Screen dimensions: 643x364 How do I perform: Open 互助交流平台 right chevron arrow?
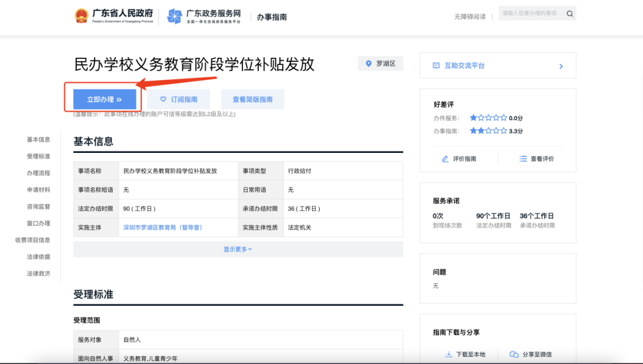[x=561, y=67]
